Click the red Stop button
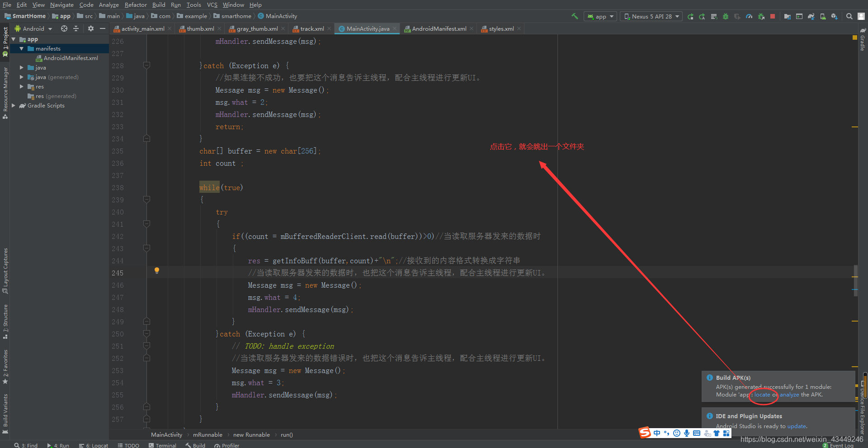This screenshot has width=868, height=448. click(773, 16)
